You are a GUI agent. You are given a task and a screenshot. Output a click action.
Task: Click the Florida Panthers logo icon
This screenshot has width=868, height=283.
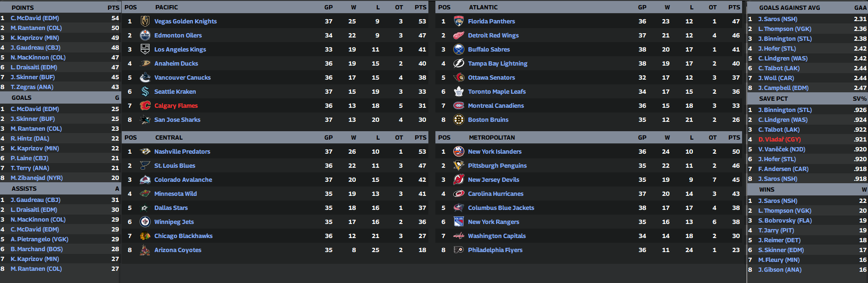(459, 21)
